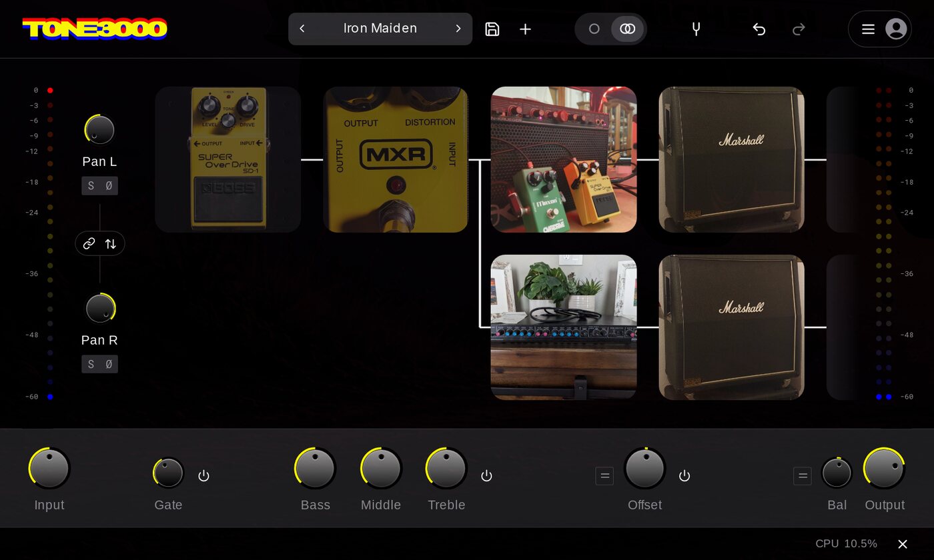
Task: Invert phase of right channel under Pan R
Action: coord(109,364)
